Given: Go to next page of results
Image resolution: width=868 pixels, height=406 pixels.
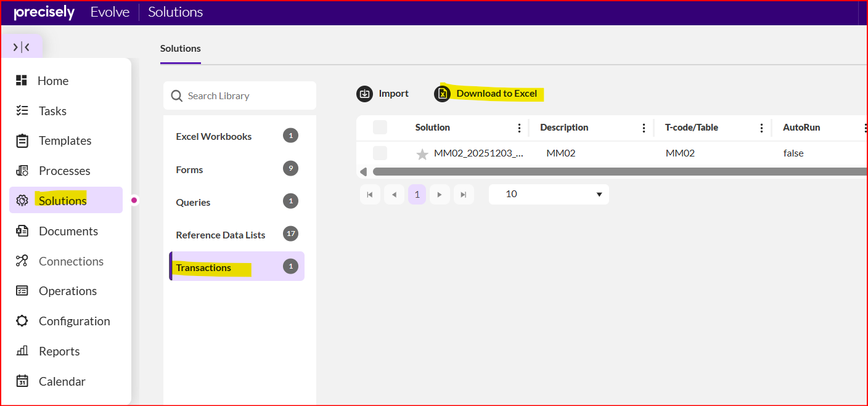Looking at the screenshot, I should click(440, 195).
